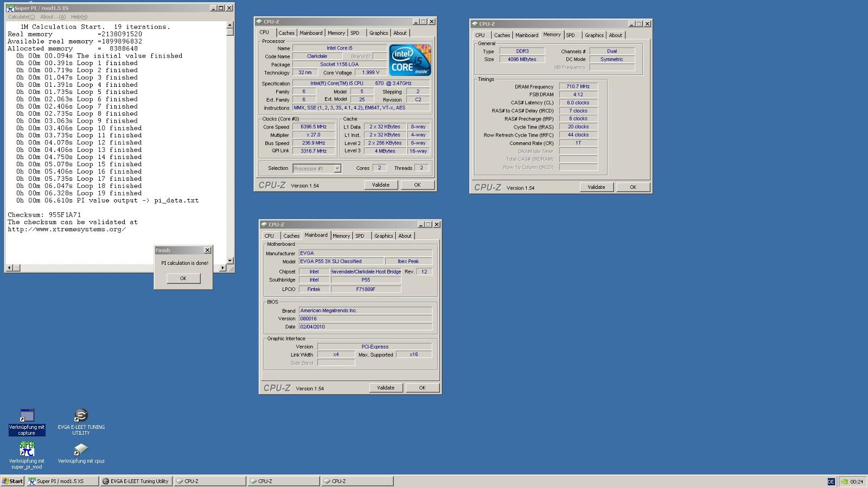Switch to Super PI taskbar button
This screenshot has width=868, height=488.
(x=62, y=481)
